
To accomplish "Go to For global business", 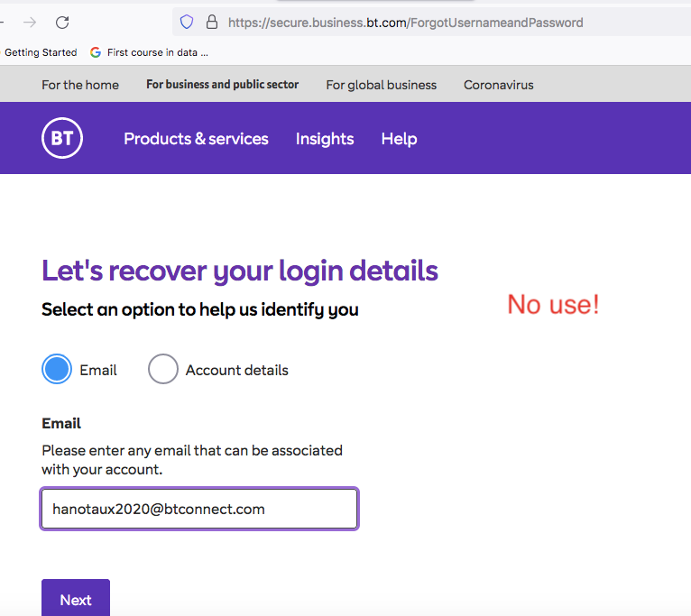I will pos(381,85).
